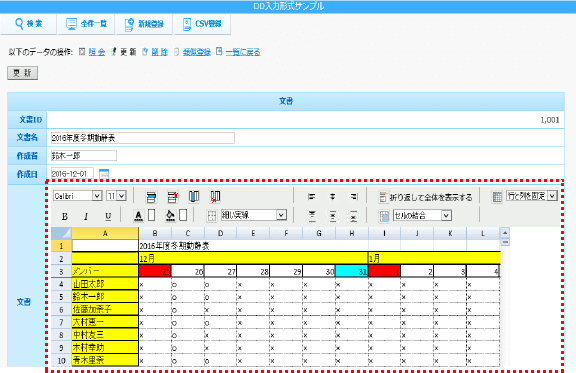Click the 更新 button

[22, 73]
